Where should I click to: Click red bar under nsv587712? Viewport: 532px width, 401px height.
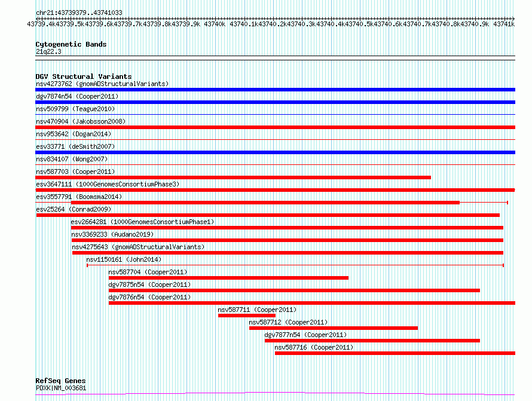[x=334, y=328]
